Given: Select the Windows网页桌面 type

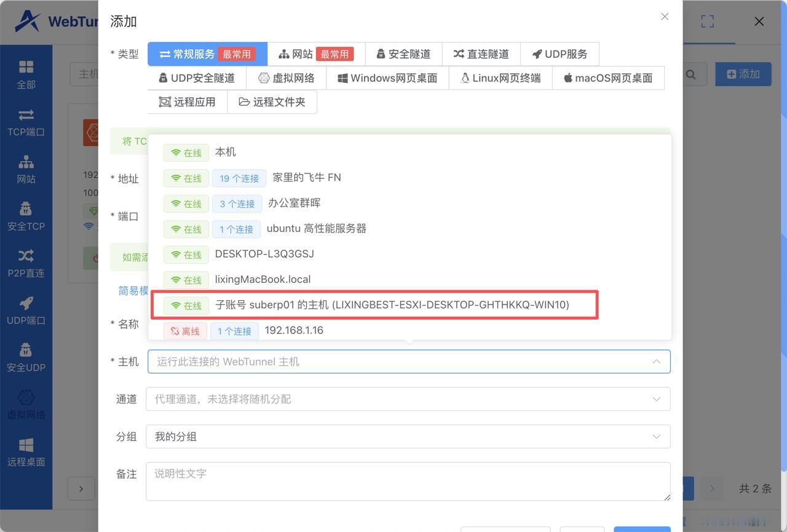Looking at the screenshot, I should coord(388,78).
